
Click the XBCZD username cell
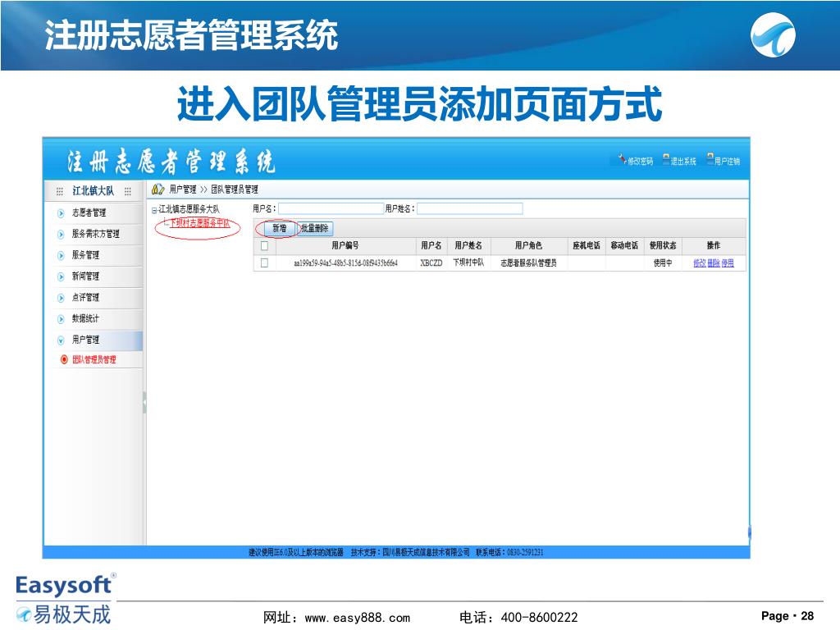(x=431, y=263)
